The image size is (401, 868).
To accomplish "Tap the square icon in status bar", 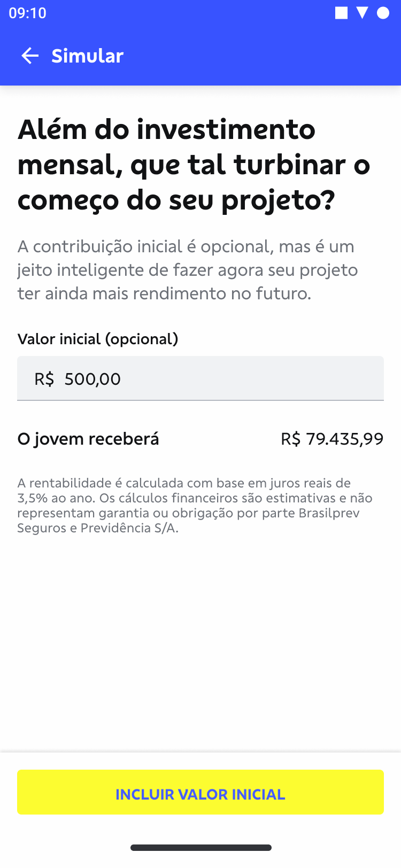I will click(341, 13).
